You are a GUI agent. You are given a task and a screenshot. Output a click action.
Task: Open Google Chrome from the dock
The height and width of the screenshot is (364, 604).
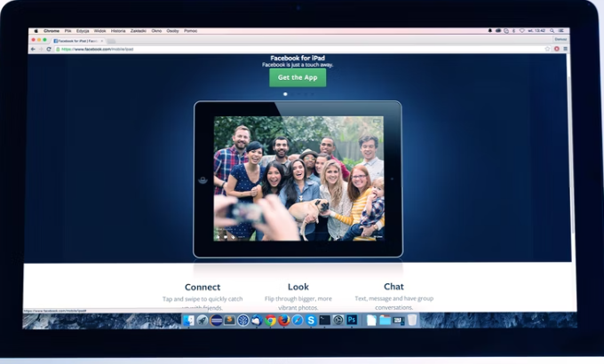point(270,320)
